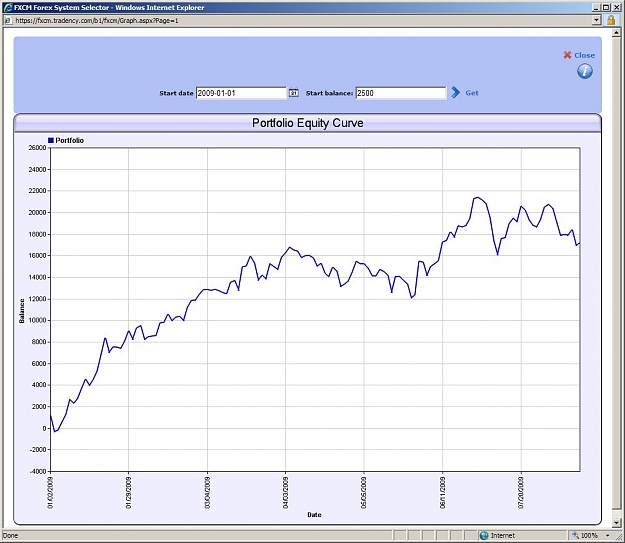
Task: Click the zoom magnifier icon in status bar
Action: [575, 535]
